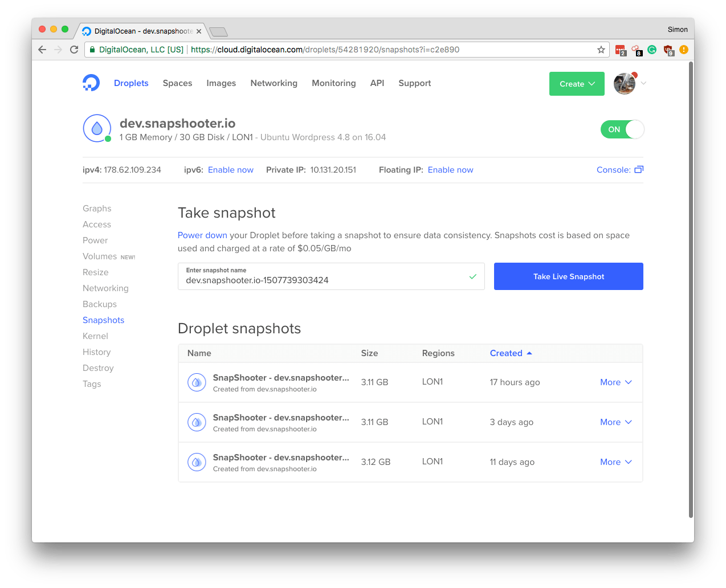The width and height of the screenshot is (726, 588).
Task: Click Take Live Snapshot button
Action: tap(569, 276)
